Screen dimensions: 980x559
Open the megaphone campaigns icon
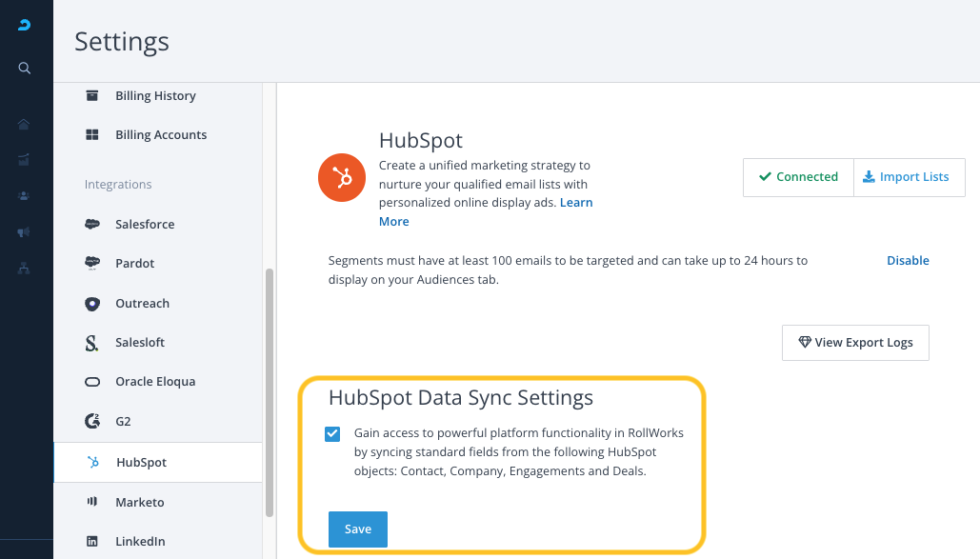pyautogui.click(x=25, y=232)
